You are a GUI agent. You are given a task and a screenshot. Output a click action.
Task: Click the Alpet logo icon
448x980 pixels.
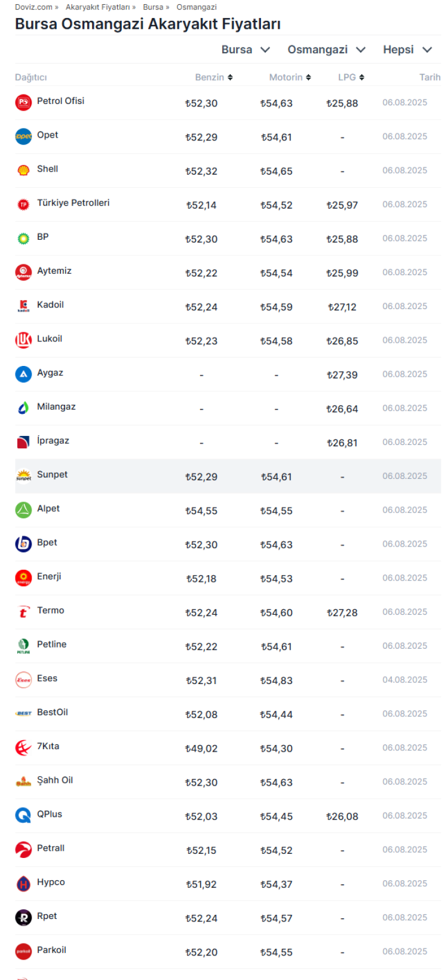point(23,510)
